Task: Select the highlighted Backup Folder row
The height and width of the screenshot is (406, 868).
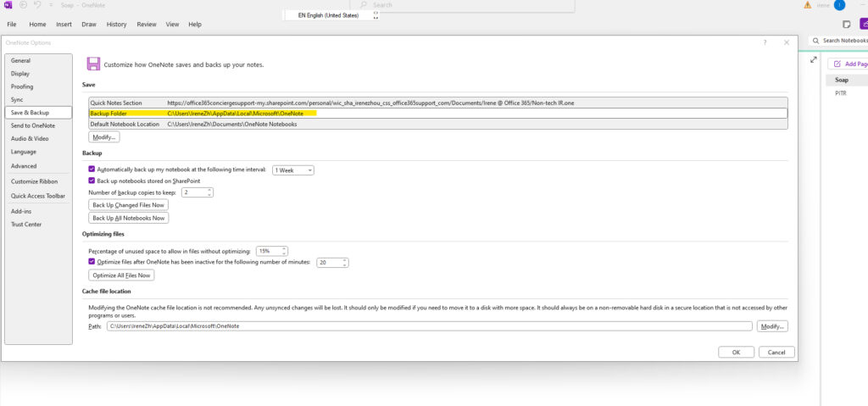Action: [x=438, y=114]
